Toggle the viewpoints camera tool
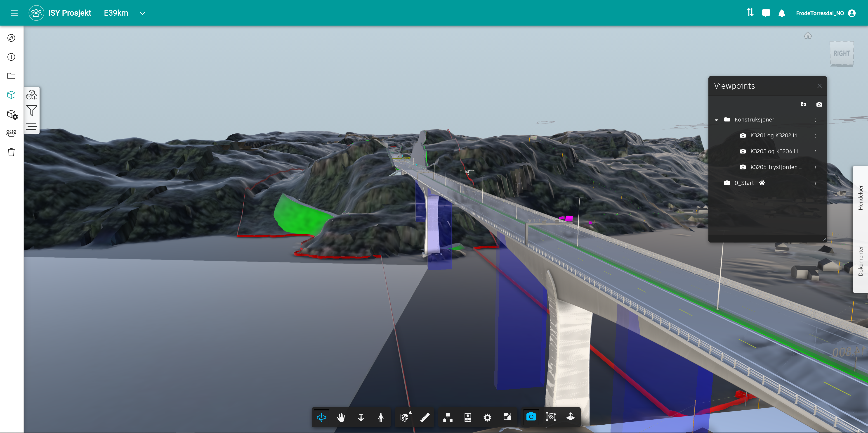868x433 pixels. click(531, 417)
